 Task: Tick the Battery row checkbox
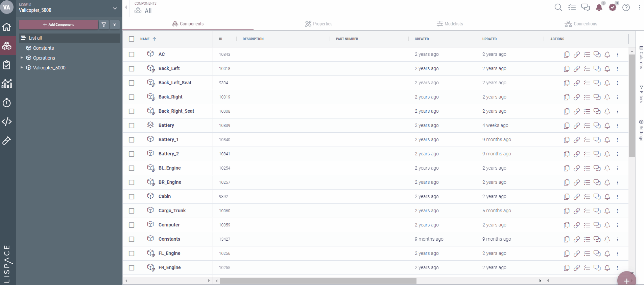click(132, 126)
